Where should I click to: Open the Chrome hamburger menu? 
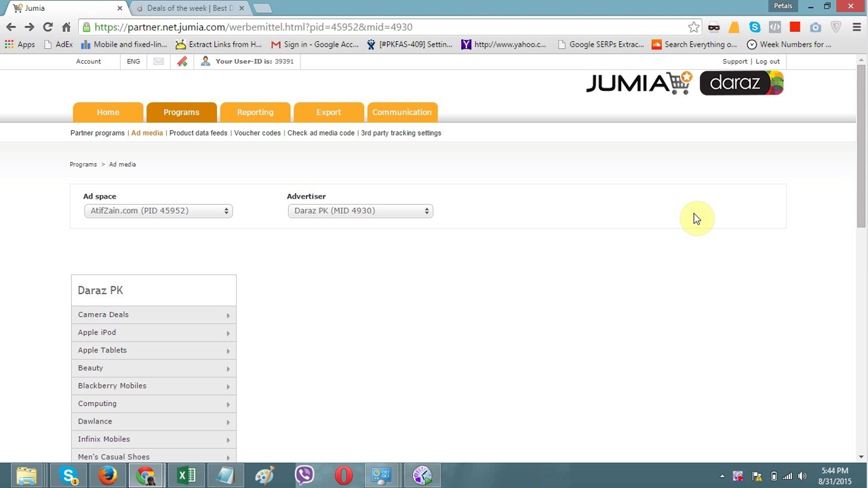pos(856,27)
